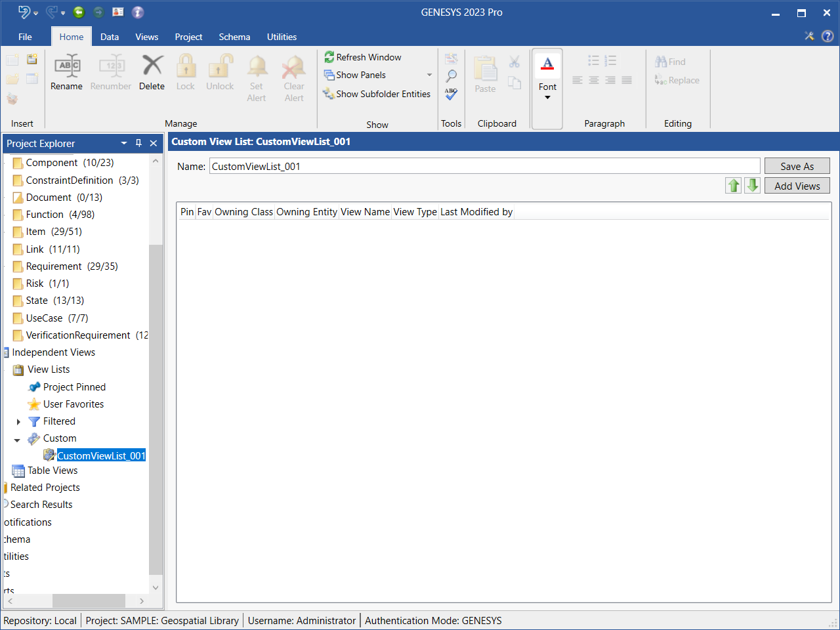Viewport: 840px width, 630px height.
Task: Click the Add Views button
Action: point(797,186)
